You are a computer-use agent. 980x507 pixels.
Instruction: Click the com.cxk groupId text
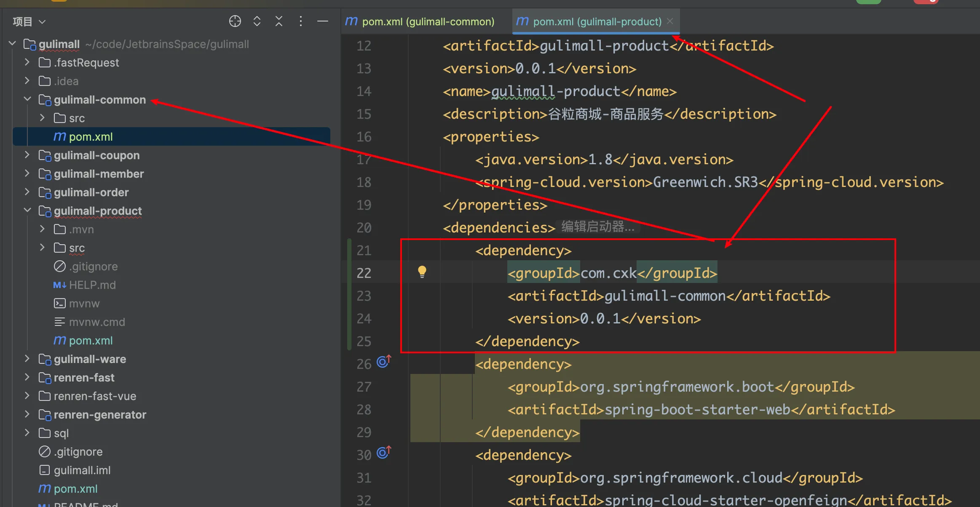click(x=608, y=273)
